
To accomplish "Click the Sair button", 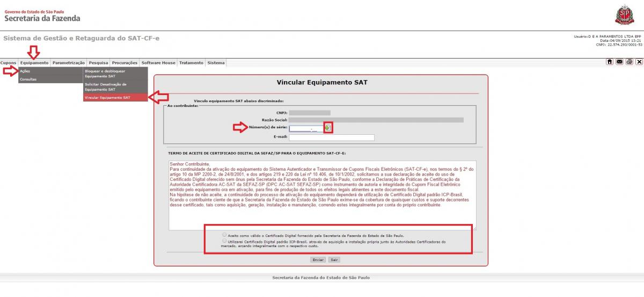I will coord(334,259).
